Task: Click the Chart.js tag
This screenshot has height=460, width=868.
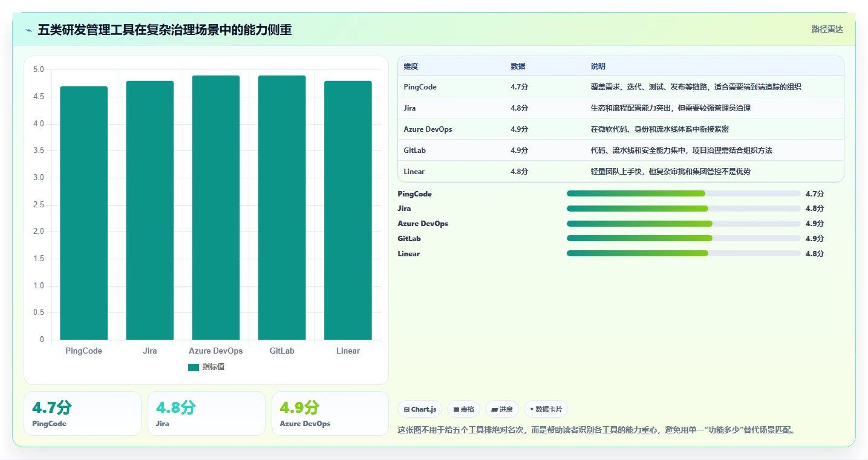Action: [420, 409]
